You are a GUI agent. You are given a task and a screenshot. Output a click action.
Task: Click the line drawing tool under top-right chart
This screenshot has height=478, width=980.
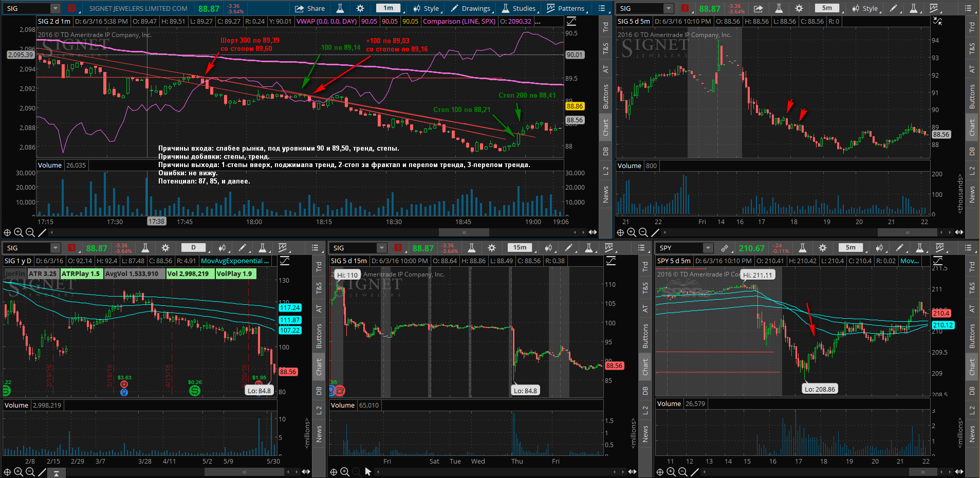[x=655, y=232]
